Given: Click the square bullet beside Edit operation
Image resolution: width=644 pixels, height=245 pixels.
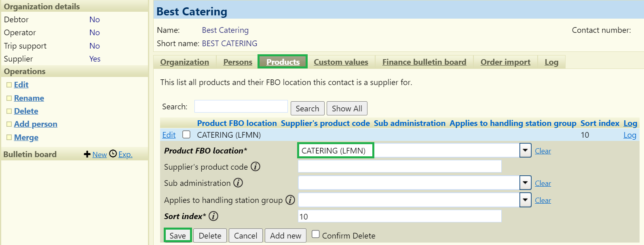Looking at the screenshot, I should [9, 85].
